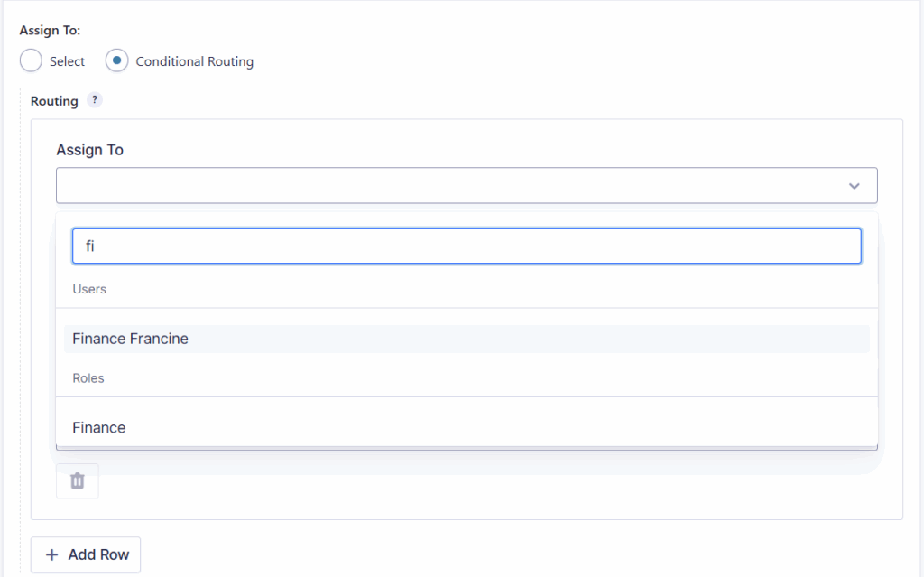The width and height of the screenshot is (924, 577).
Task: Click the plus icon on Add Row
Action: (x=51, y=554)
